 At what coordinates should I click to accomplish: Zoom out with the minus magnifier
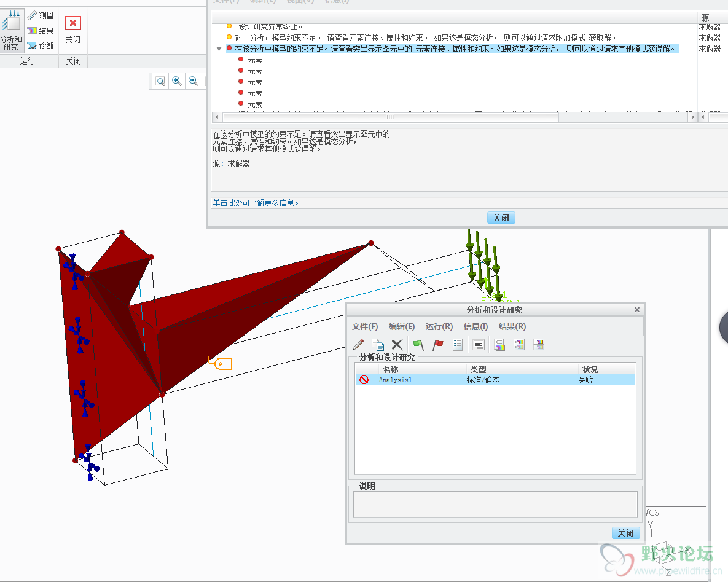pos(194,81)
